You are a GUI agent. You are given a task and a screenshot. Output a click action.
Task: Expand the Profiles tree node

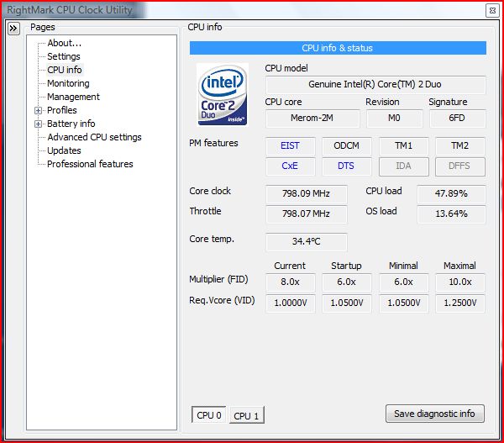point(39,111)
